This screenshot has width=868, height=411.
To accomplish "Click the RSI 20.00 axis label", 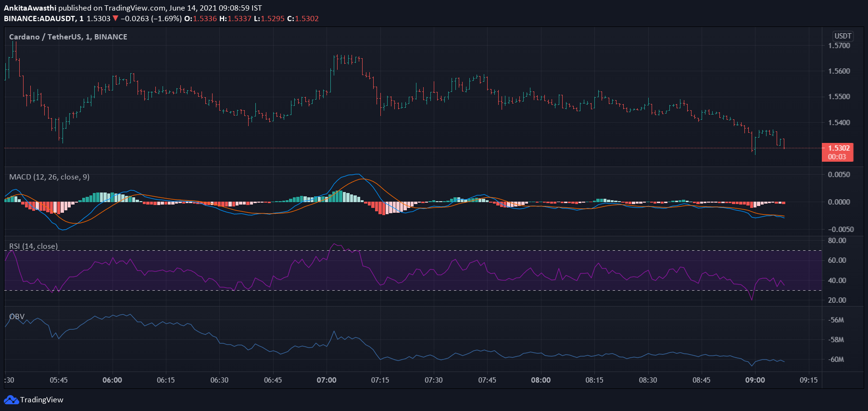I will click(x=837, y=300).
